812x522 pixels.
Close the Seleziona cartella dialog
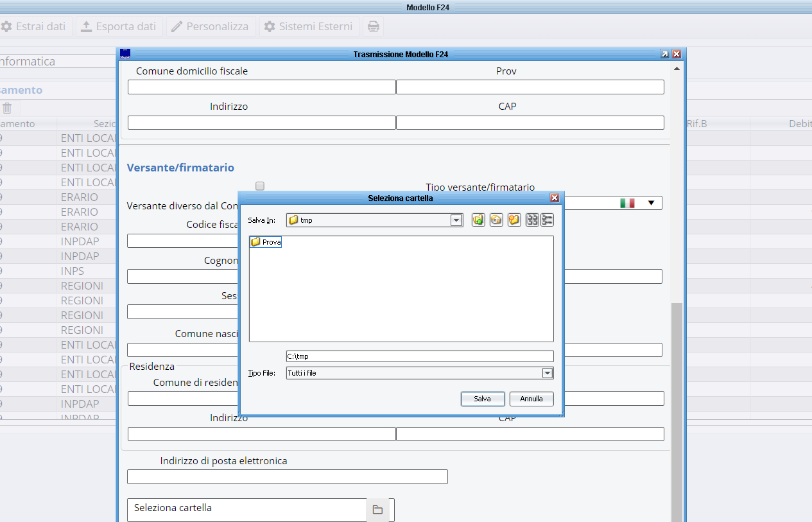pyautogui.click(x=555, y=198)
